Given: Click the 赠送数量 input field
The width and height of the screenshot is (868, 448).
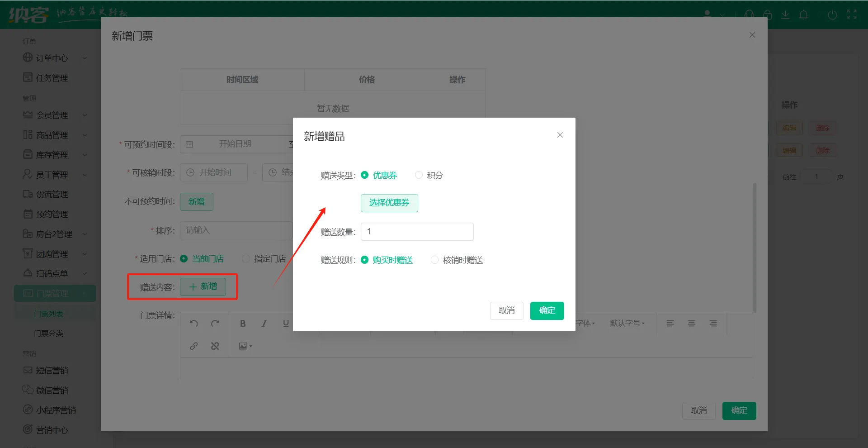Looking at the screenshot, I should pyautogui.click(x=417, y=232).
